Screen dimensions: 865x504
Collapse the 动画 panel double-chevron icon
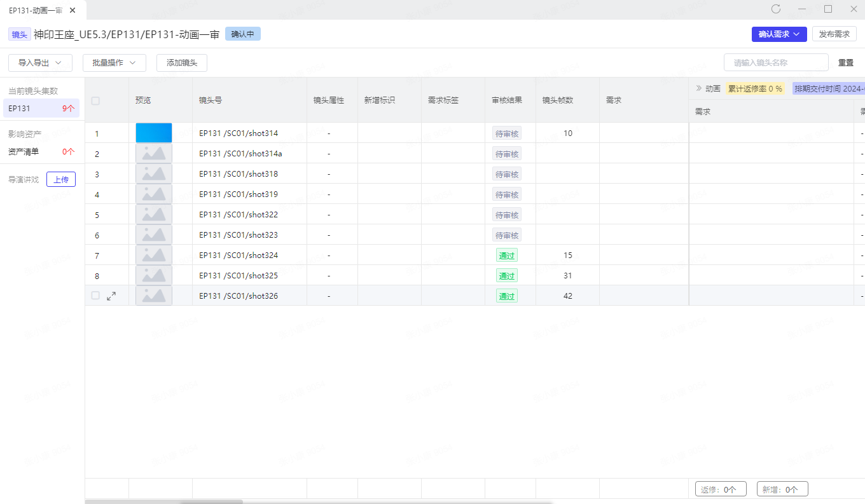click(x=698, y=88)
